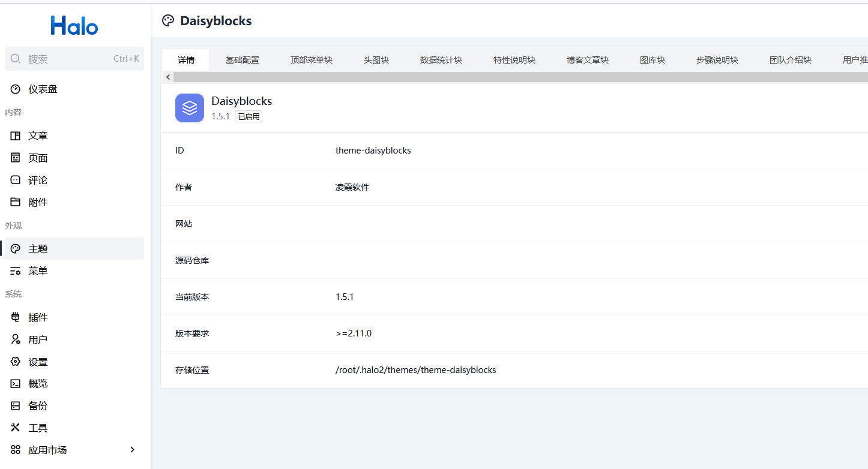Click the 存储位置 label
Viewport: 868px width, 469px height.
192,370
